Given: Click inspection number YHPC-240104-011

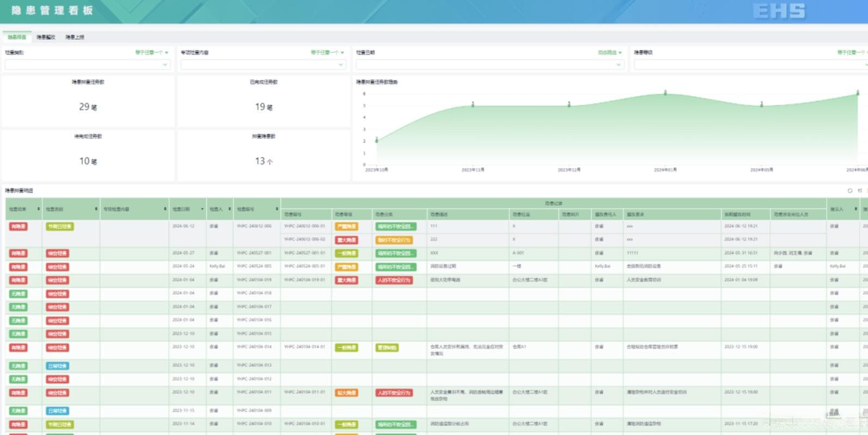Looking at the screenshot, I should 254,392.
